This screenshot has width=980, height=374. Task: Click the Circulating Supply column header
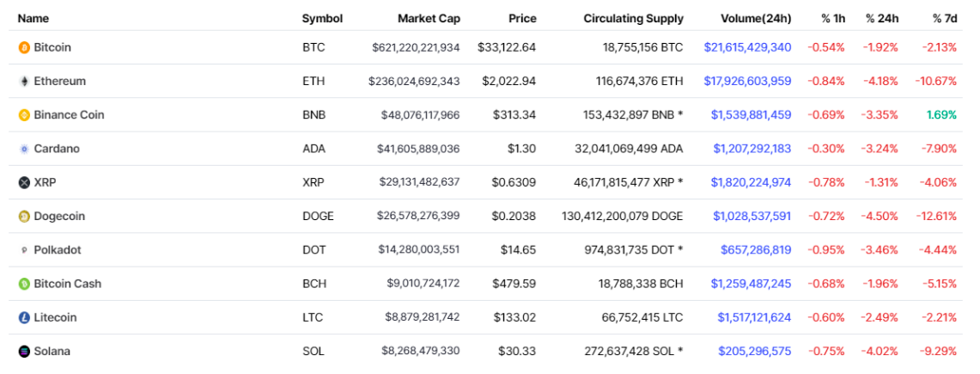click(x=633, y=18)
